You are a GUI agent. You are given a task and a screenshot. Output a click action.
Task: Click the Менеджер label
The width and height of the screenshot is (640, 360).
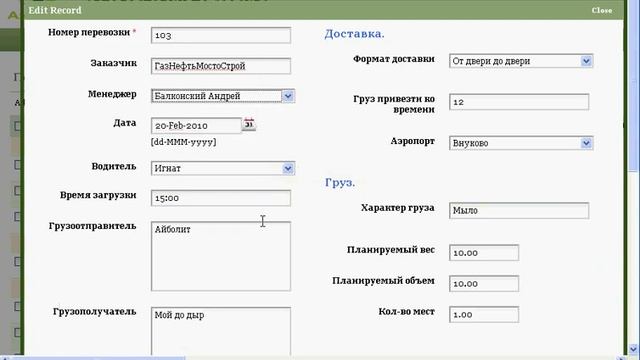tap(112, 94)
